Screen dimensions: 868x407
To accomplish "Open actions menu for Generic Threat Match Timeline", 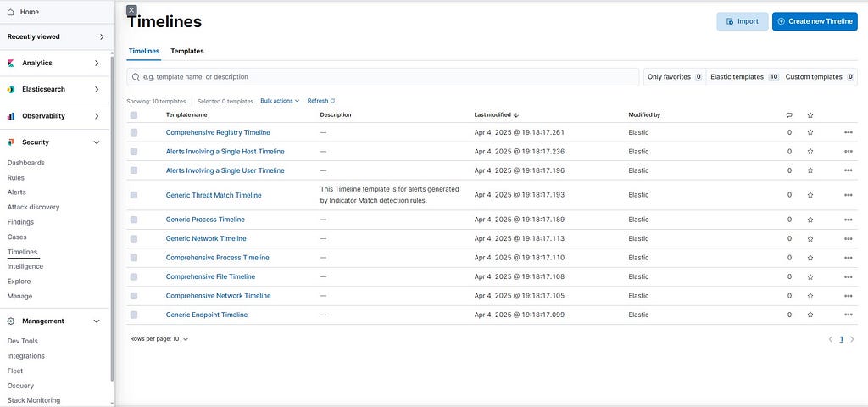I will tap(848, 195).
